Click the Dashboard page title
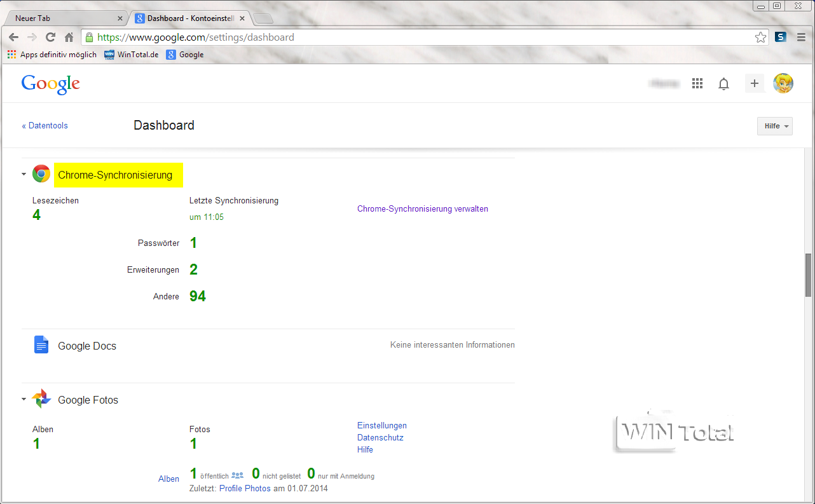Viewport: 815px width, 504px height. tap(164, 125)
